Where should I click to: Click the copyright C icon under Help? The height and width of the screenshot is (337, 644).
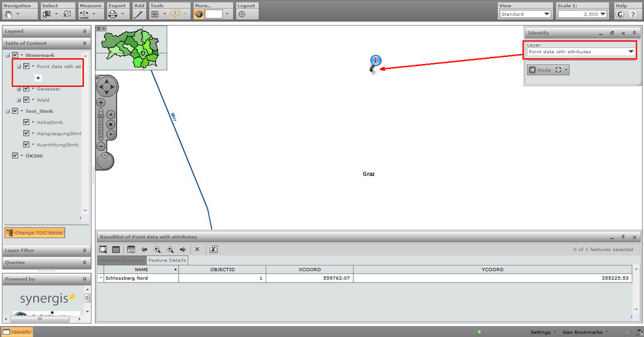click(x=620, y=14)
